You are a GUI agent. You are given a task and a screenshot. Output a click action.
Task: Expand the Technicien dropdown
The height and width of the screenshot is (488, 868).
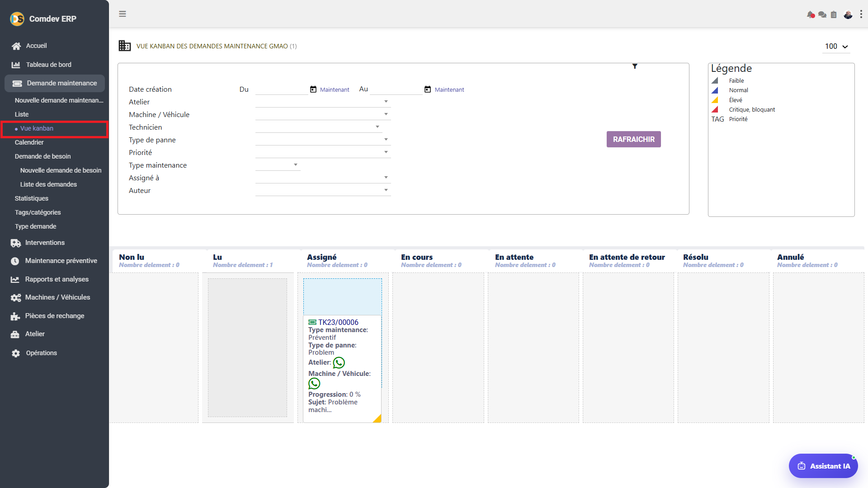pyautogui.click(x=377, y=127)
